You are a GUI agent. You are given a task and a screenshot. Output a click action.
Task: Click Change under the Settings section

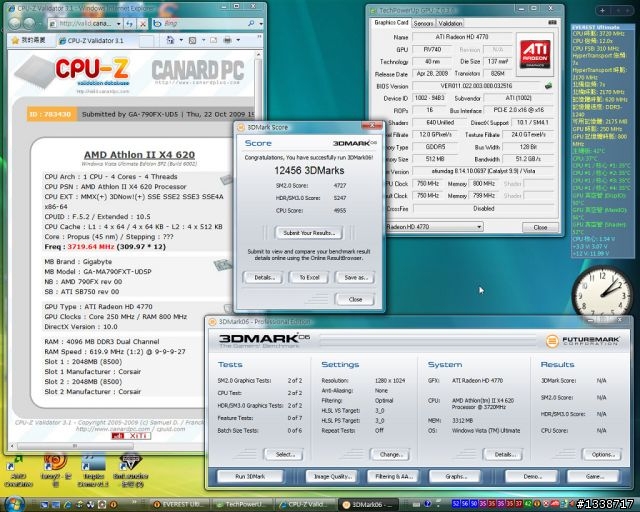click(x=391, y=454)
